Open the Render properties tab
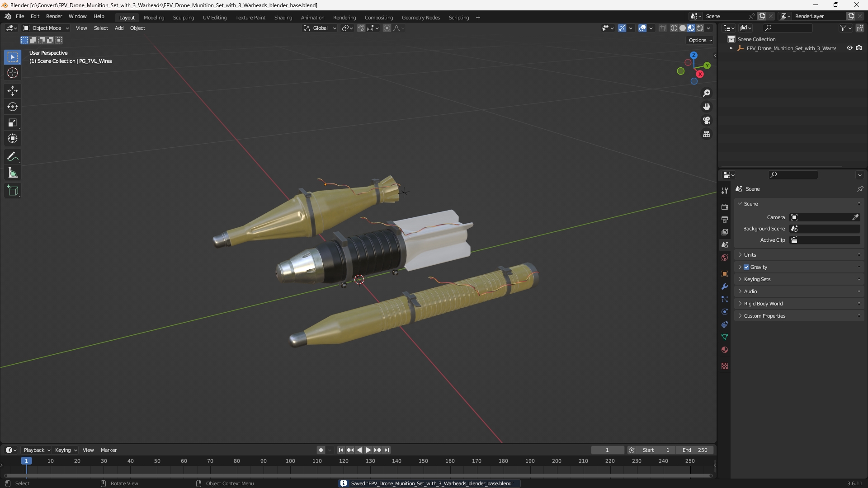 click(x=725, y=206)
